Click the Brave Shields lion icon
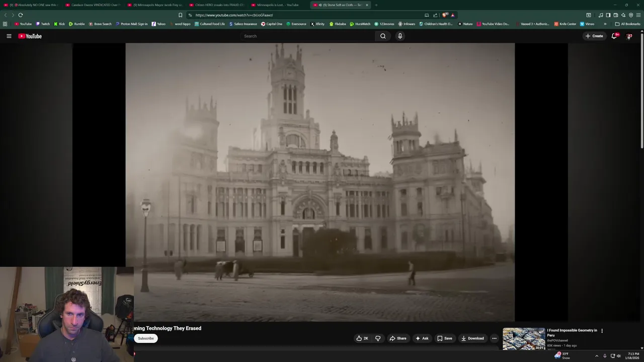 [445, 15]
